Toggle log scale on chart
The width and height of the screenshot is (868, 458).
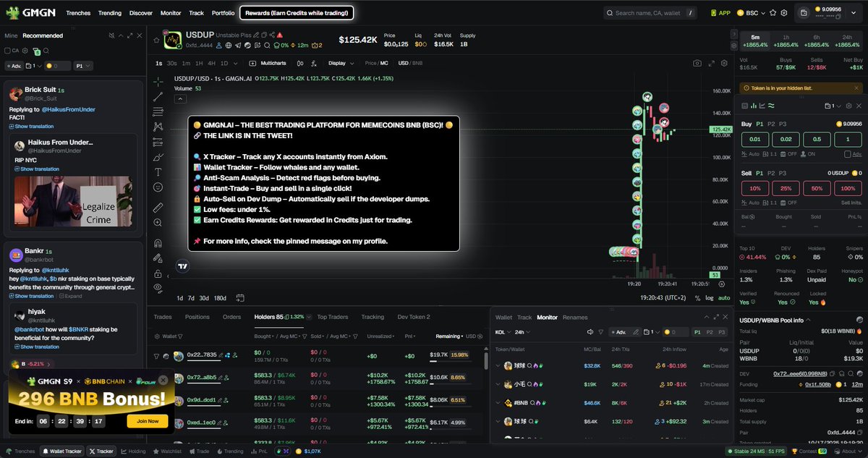point(709,297)
